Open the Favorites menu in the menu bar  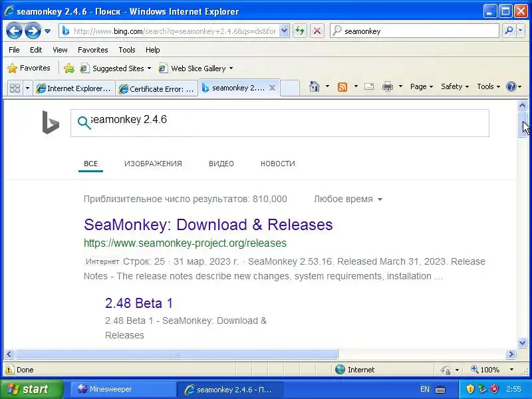(92, 50)
